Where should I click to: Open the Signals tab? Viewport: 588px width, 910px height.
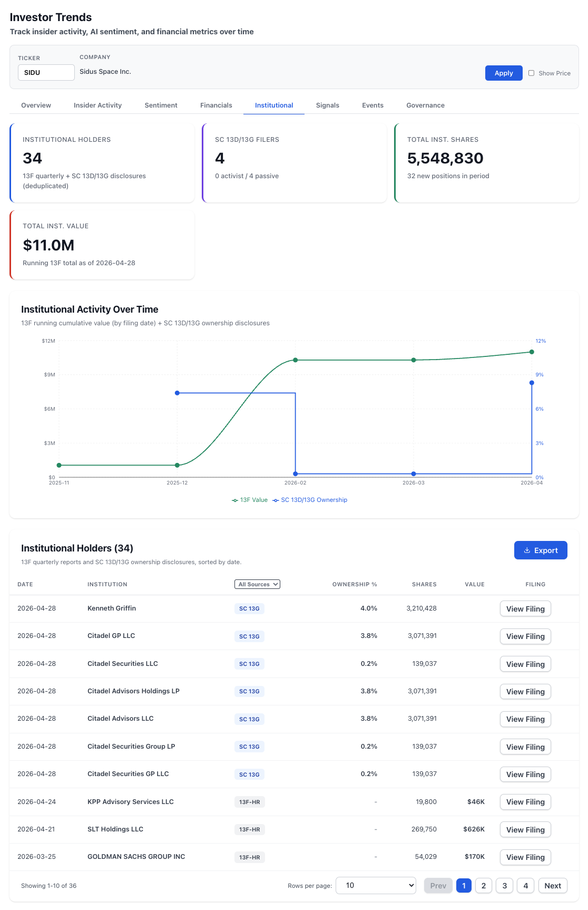327,105
